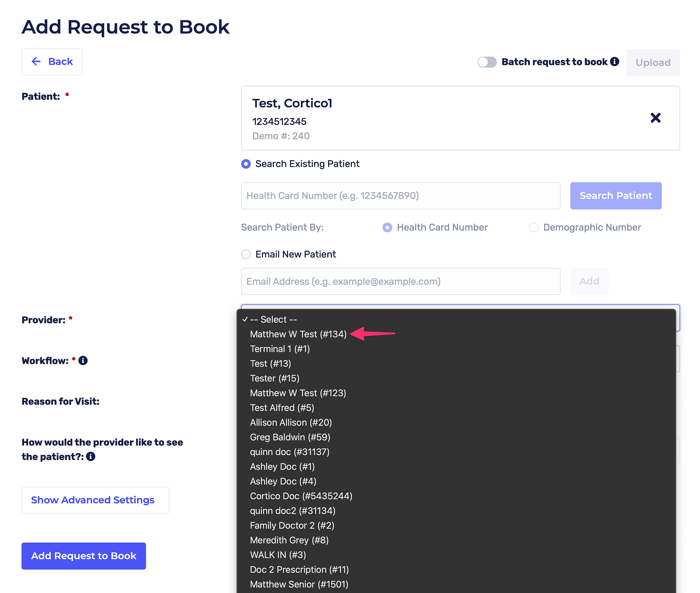Pick Greg Baldwin (#59) from provider list
Viewport: 700px width, 593px height.
click(290, 437)
